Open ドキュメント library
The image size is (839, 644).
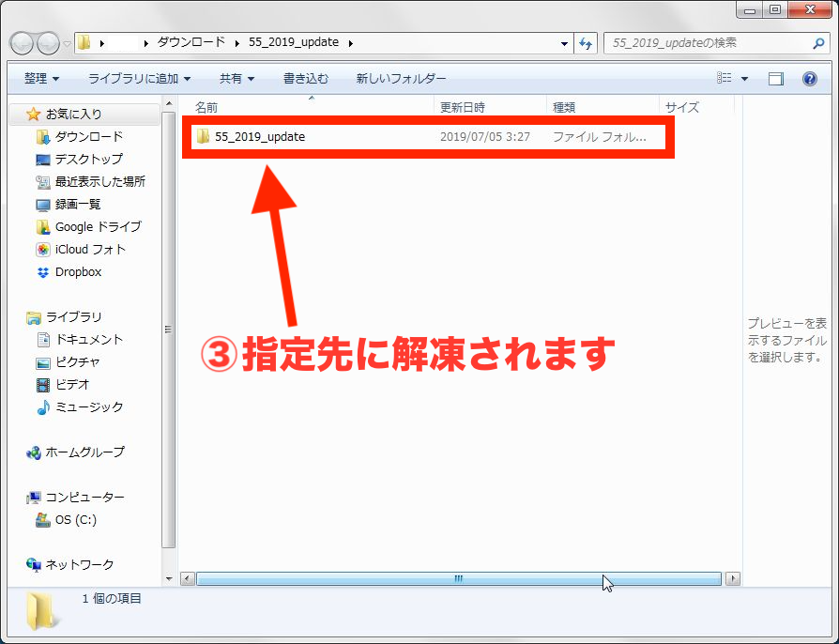click(89, 340)
